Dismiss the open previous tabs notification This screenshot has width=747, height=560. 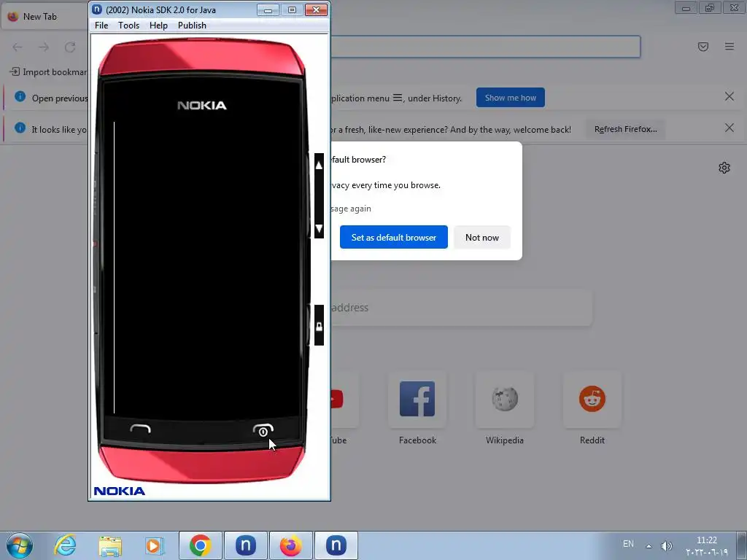click(729, 97)
